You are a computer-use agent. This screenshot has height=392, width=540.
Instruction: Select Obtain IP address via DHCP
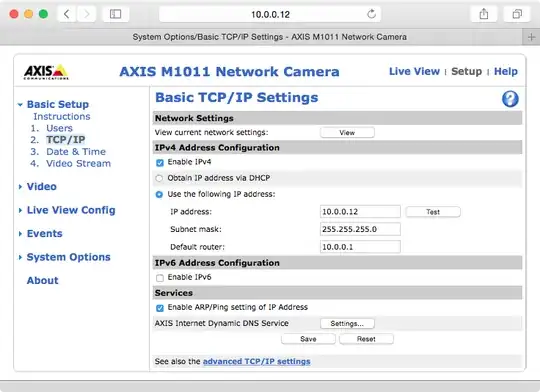[x=159, y=178]
